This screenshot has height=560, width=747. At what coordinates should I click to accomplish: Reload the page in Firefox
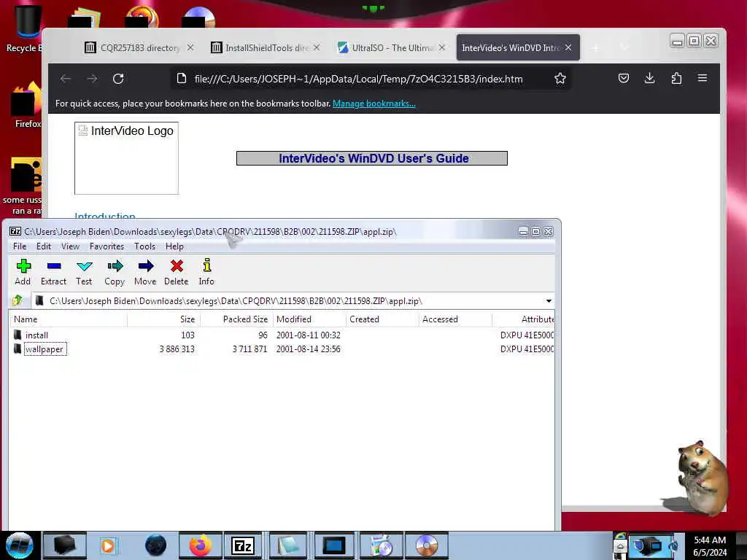tap(118, 79)
